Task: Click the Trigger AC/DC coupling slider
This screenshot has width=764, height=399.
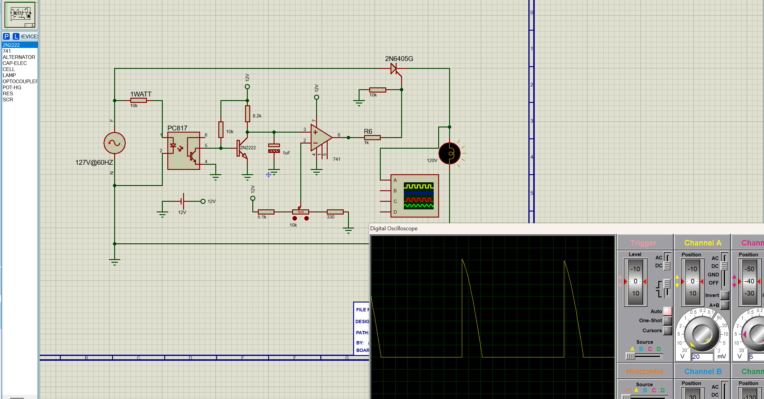Action: 667,262
